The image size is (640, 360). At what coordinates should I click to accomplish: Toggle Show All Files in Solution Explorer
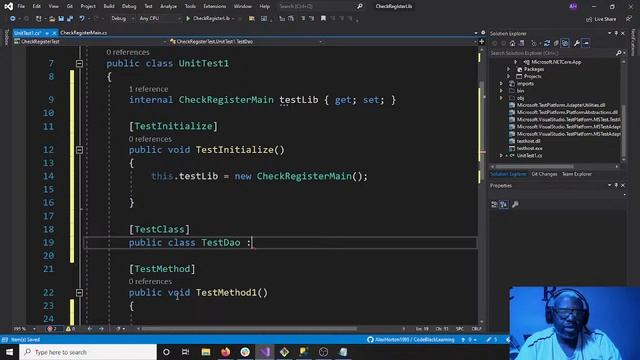coord(565,43)
